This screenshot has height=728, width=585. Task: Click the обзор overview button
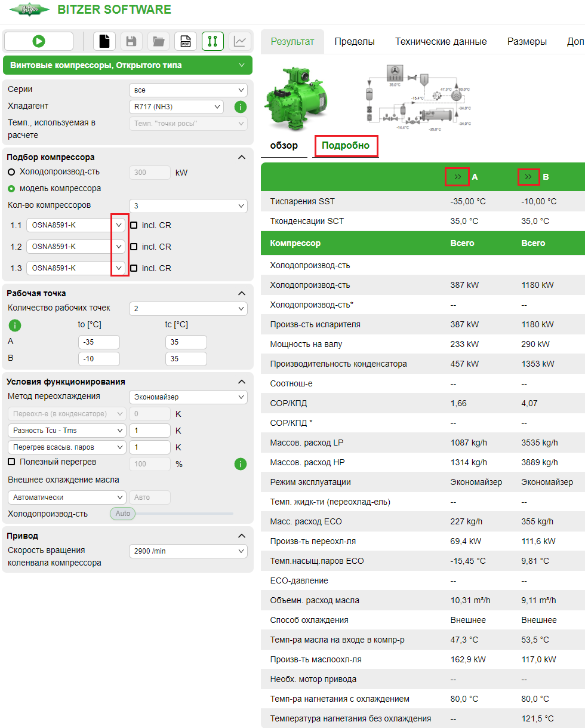284,146
